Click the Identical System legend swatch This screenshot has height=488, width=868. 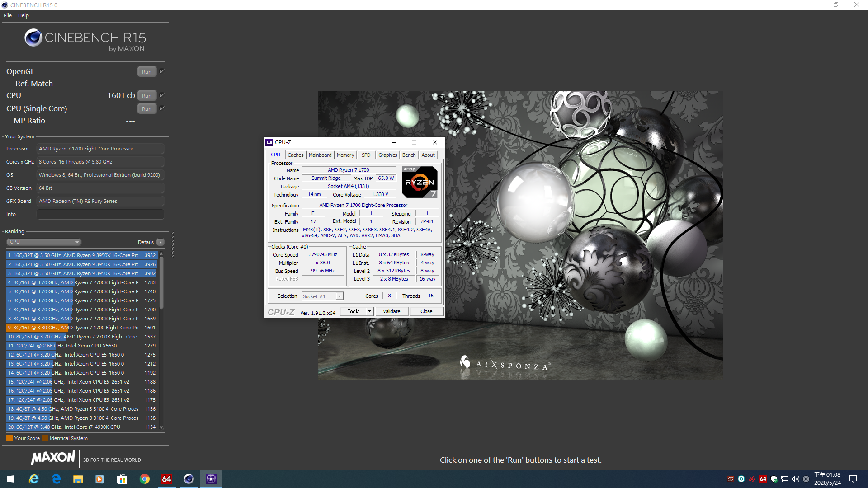point(45,438)
